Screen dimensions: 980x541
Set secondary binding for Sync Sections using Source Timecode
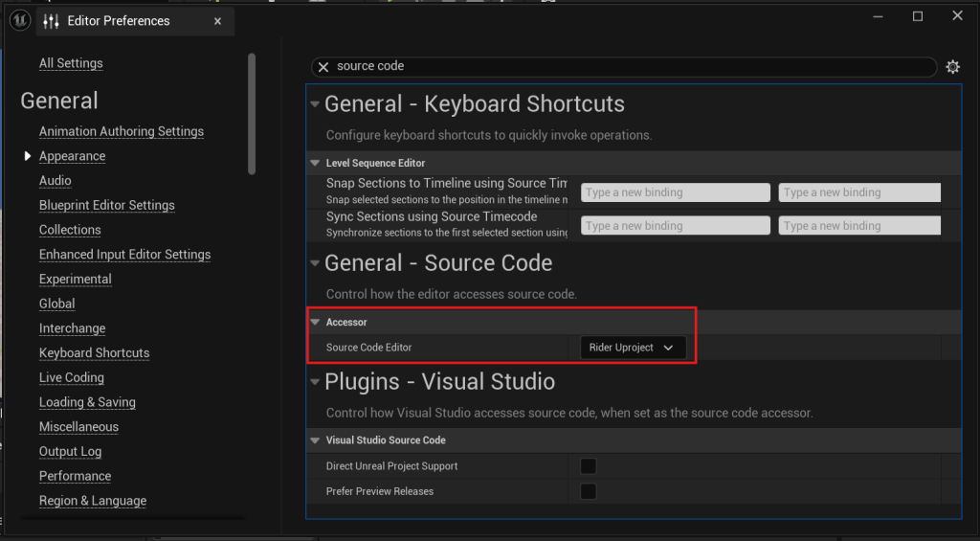click(859, 226)
